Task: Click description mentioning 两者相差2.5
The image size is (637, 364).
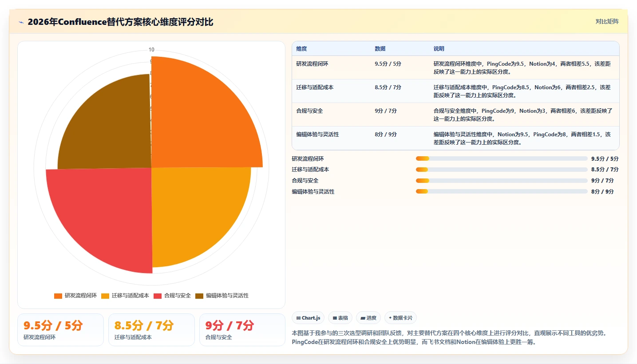Action: tap(522, 91)
